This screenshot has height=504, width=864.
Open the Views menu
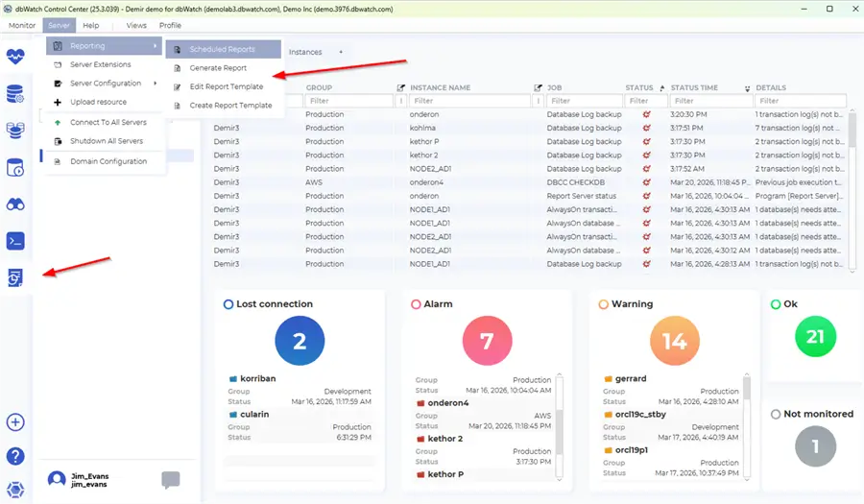coord(136,25)
